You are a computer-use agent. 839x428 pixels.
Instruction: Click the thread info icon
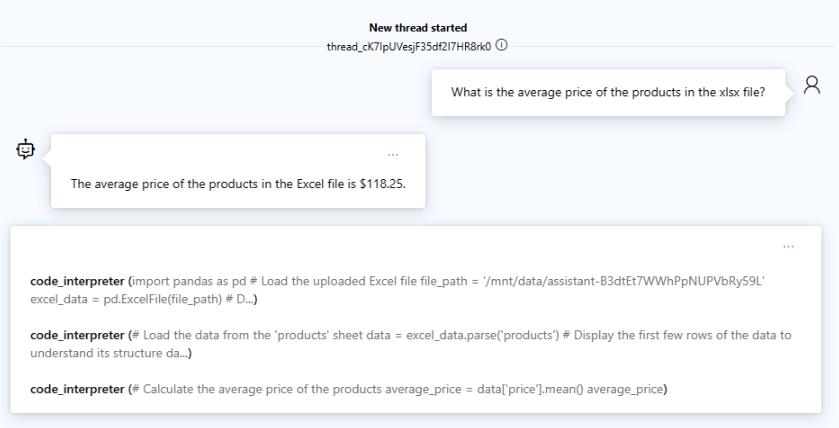coord(501,44)
